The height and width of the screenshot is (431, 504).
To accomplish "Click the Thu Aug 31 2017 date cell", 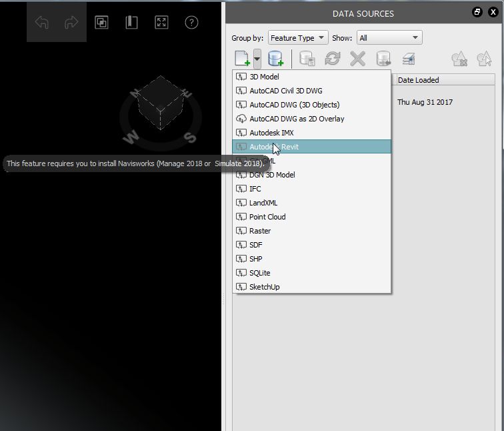I will click(425, 102).
